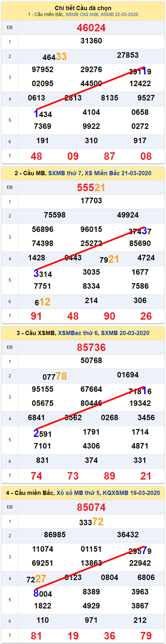Click second prize number 27853
Image resolution: width=166 pixels, height=644 pixels.
pyautogui.click(x=128, y=55)
